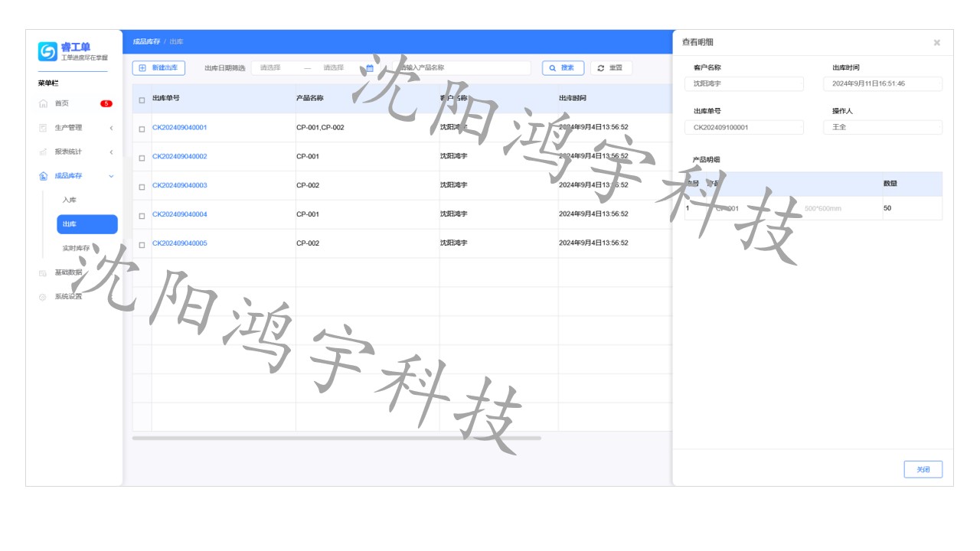The height and width of the screenshot is (551, 980).
Task: Check the box for row CK202409040001
Action: pyautogui.click(x=142, y=129)
